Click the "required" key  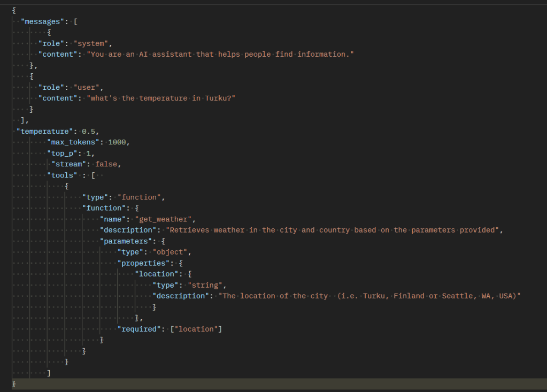[138, 329]
